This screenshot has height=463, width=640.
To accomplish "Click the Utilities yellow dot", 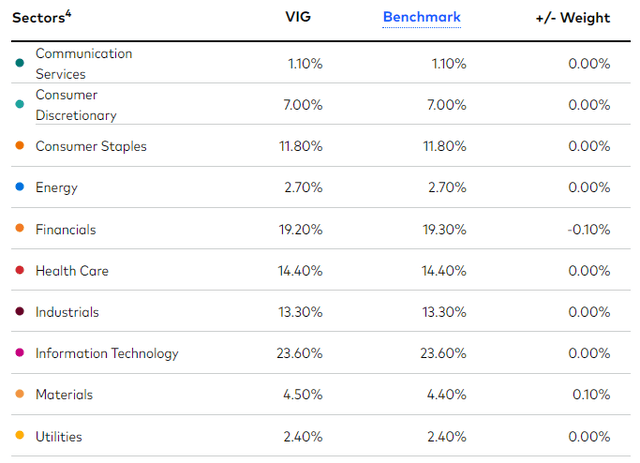I will 20,437.
